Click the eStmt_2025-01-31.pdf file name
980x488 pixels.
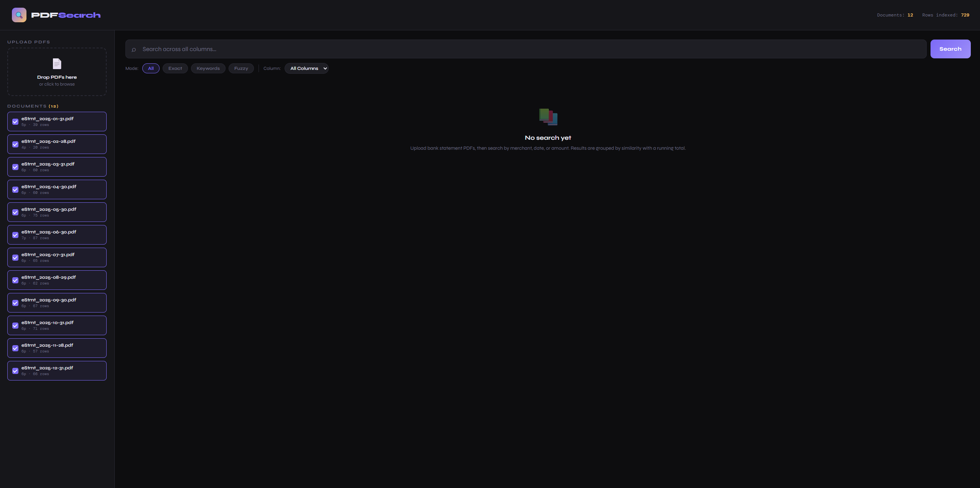(x=48, y=119)
